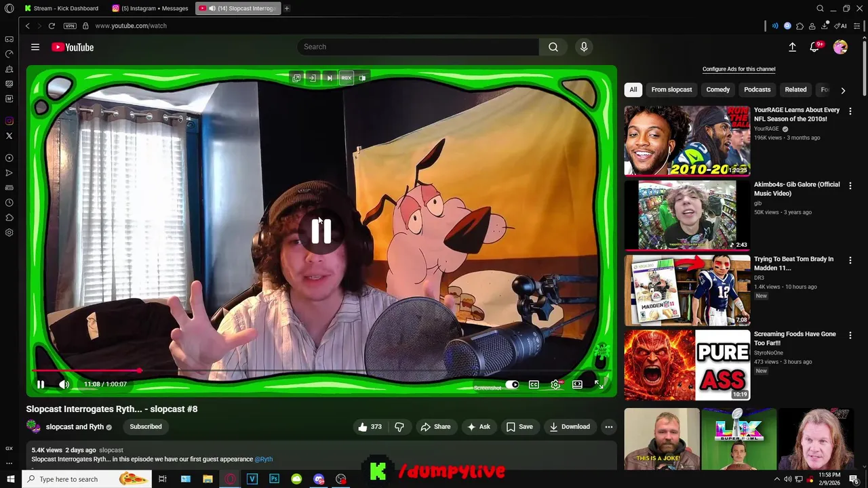Open the slopcast and Ryth channel name
Image resolution: width=868 pixels, height=488 pixels.
[75, 426]
